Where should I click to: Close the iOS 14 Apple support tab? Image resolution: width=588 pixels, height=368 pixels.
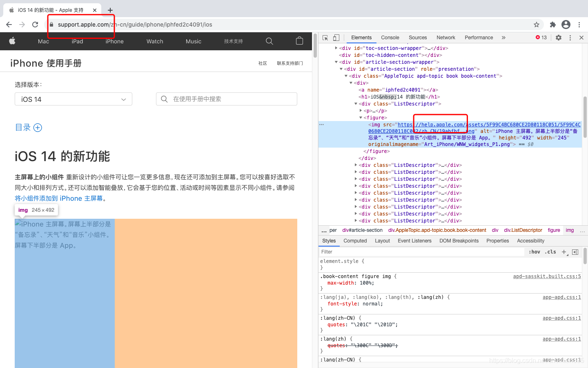pyautogui.click(x=95, y=10)
